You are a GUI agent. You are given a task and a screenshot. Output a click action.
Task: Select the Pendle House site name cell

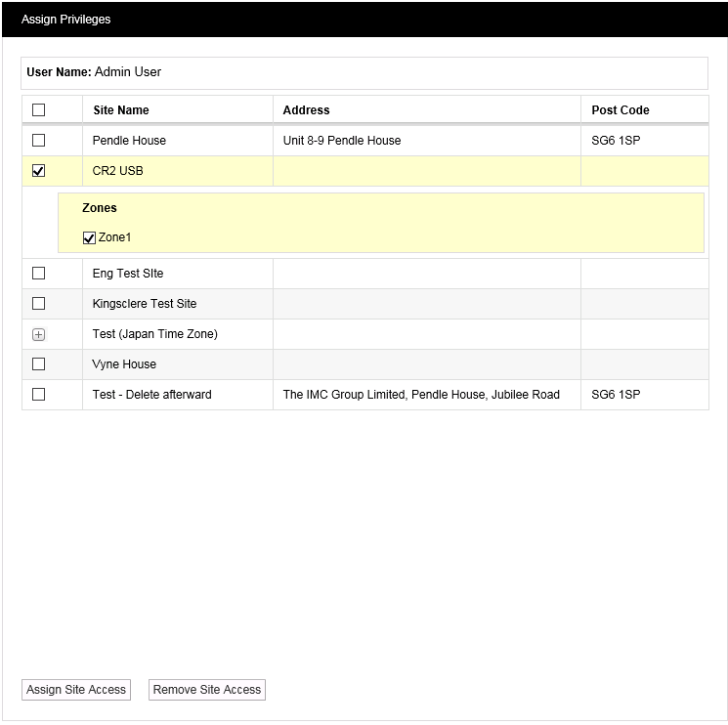129,141
